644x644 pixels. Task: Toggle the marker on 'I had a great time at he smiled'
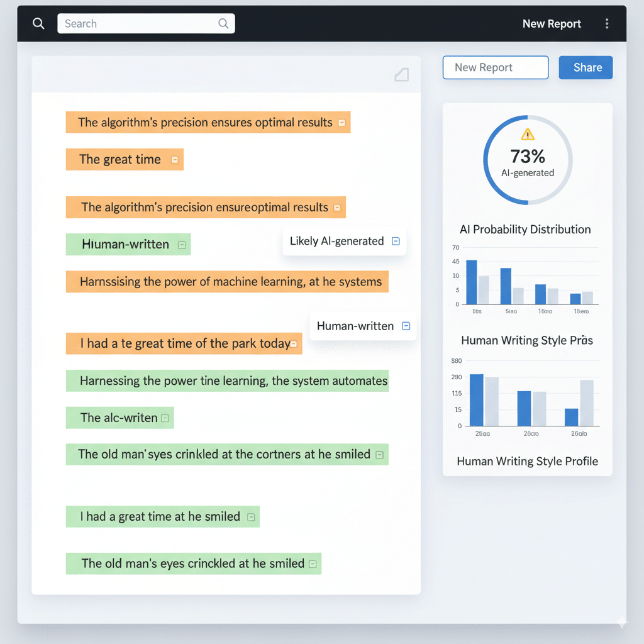coord(250,516)
